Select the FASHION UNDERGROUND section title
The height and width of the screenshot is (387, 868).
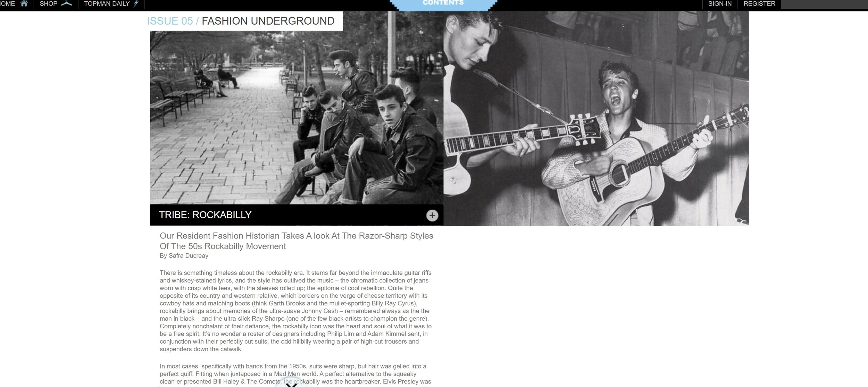268,21
